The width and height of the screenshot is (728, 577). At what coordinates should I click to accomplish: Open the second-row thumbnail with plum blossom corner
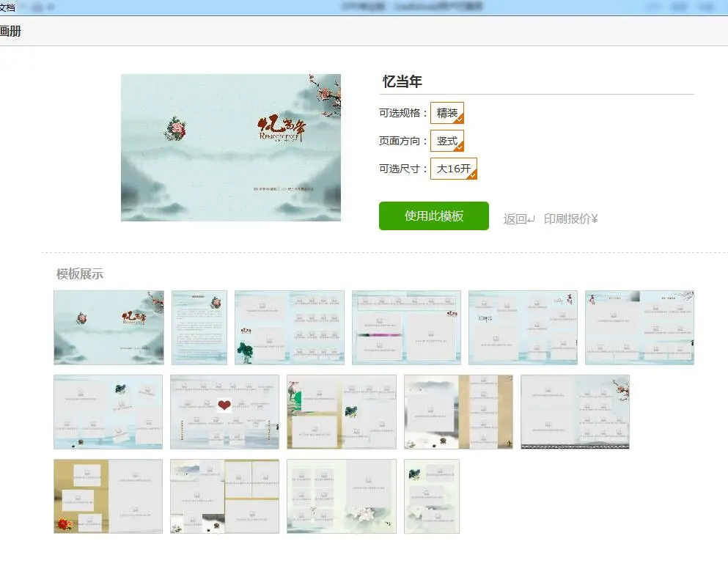coord(575,412)
